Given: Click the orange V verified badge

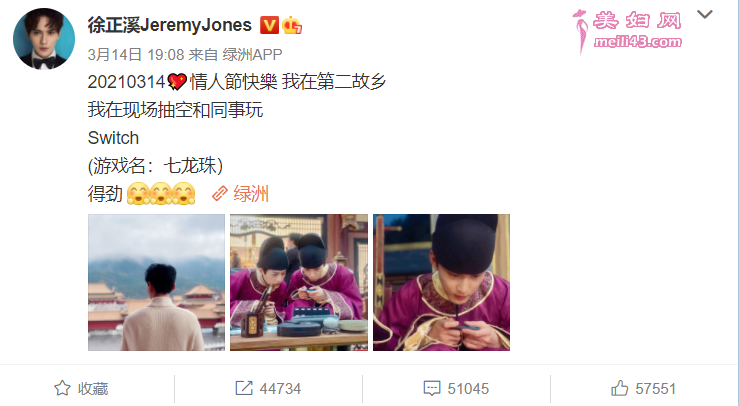Looking at the screenshot, I should coord(269,25).
